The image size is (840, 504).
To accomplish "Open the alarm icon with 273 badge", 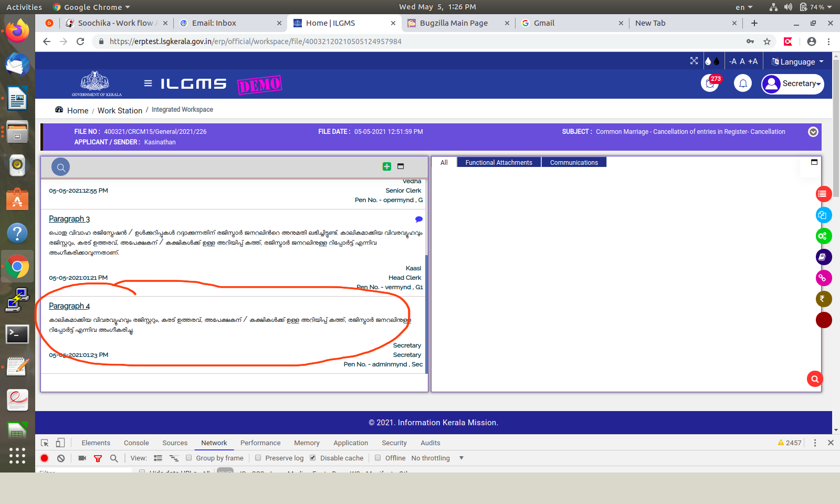I will click(x=710, y=84).
